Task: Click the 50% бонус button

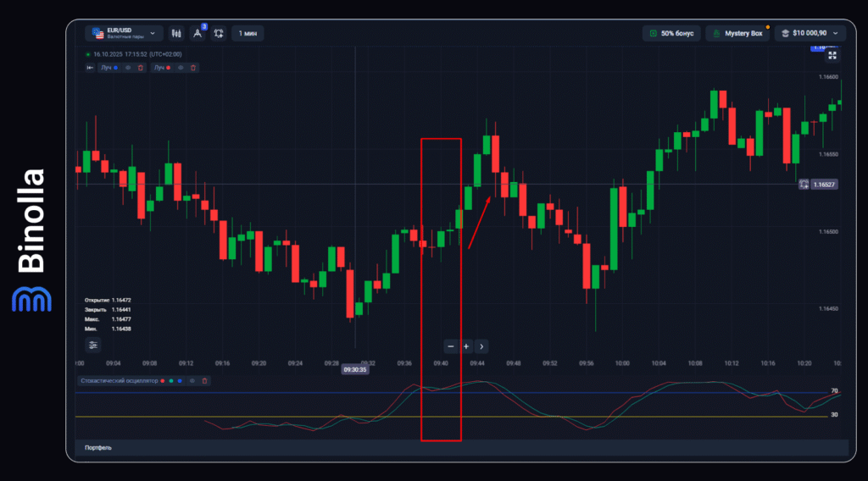Action: coord(670,33)
